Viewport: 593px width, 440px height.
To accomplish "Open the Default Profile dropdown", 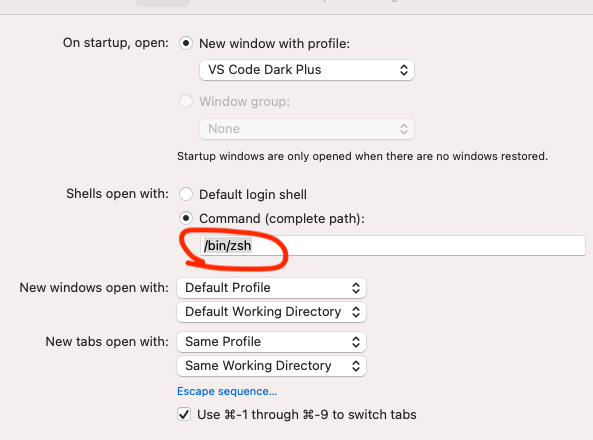I will 271,288.
